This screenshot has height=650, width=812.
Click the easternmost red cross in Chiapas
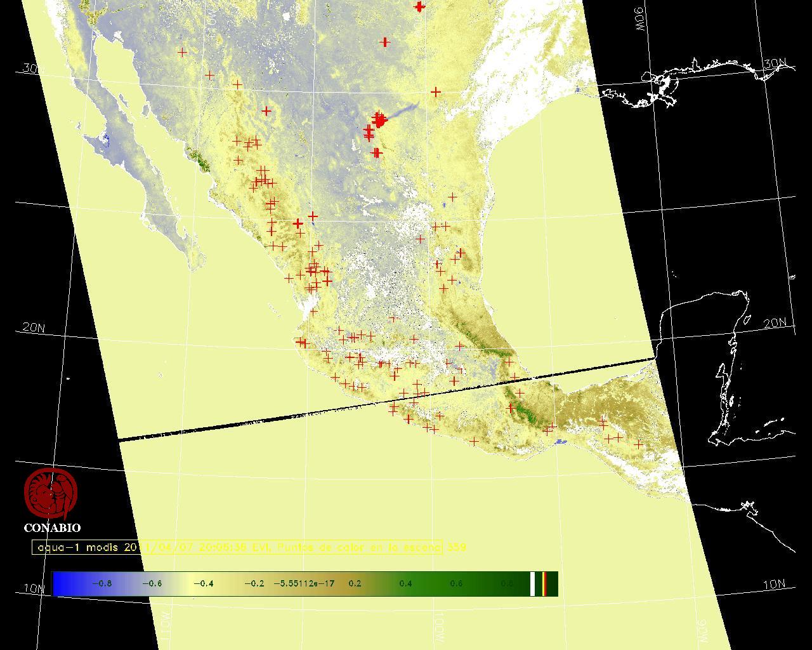(638, 444)
